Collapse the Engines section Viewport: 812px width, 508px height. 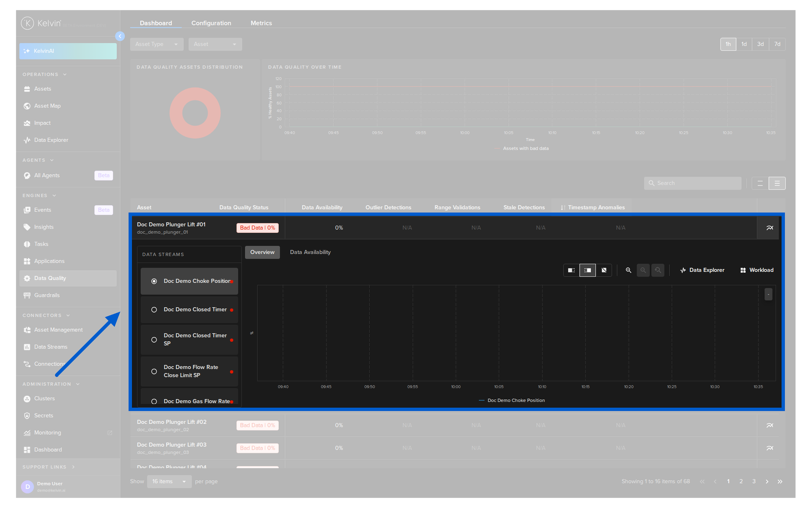coord(39,196)
